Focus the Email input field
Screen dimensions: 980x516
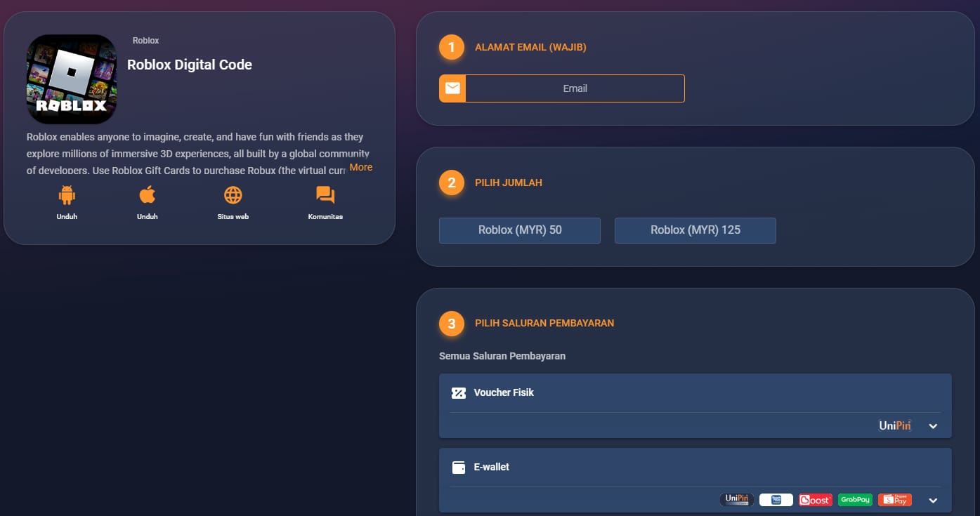point(575,88)
